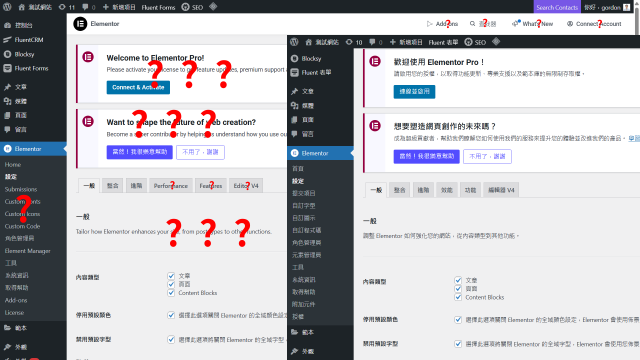The image size is (640, 360).
Task: Open the updates counter showing 10
Action: [x=354, y=42]
